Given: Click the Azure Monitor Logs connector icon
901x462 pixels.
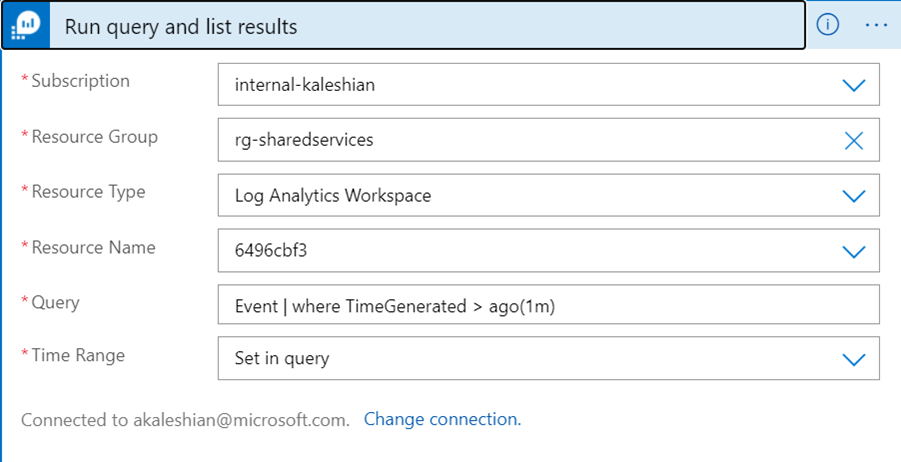Looking at the screenshot, I should [x=27, y=26].
